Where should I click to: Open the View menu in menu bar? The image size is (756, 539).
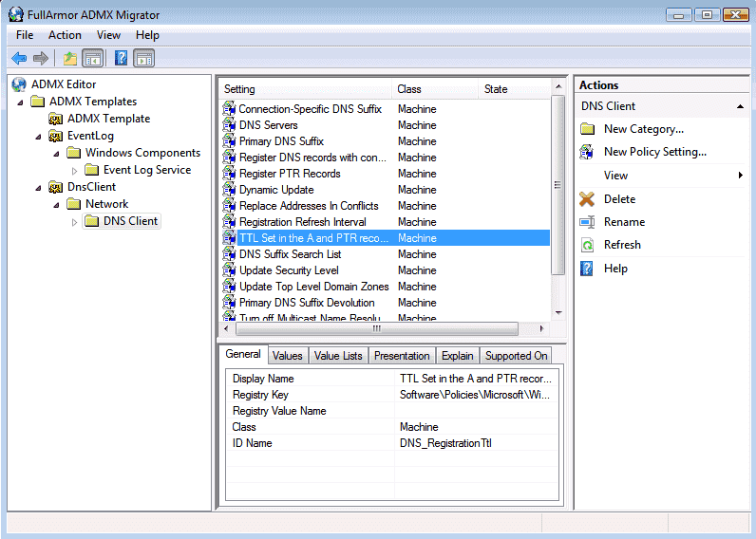[108, 35]
